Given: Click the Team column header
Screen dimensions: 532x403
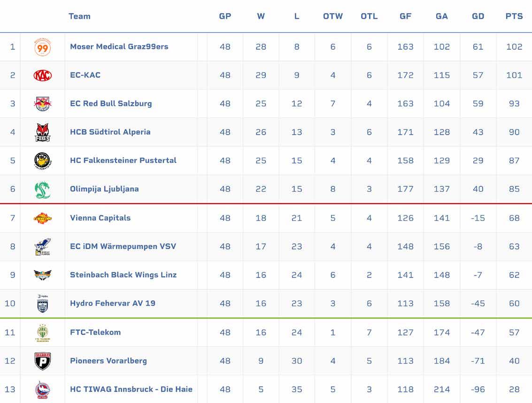Looking at the screenshot, I should (79, 16).
